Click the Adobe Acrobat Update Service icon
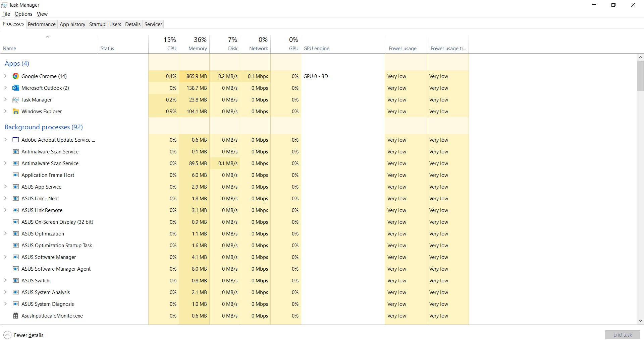Viewport: 644px width, 345px height. [x=15, y=140]
